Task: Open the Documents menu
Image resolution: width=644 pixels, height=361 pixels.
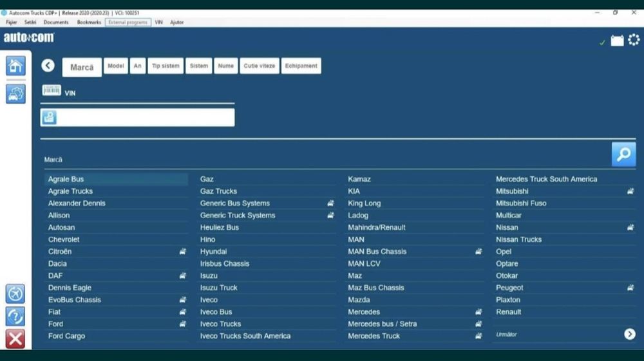Action: point(56,22)
